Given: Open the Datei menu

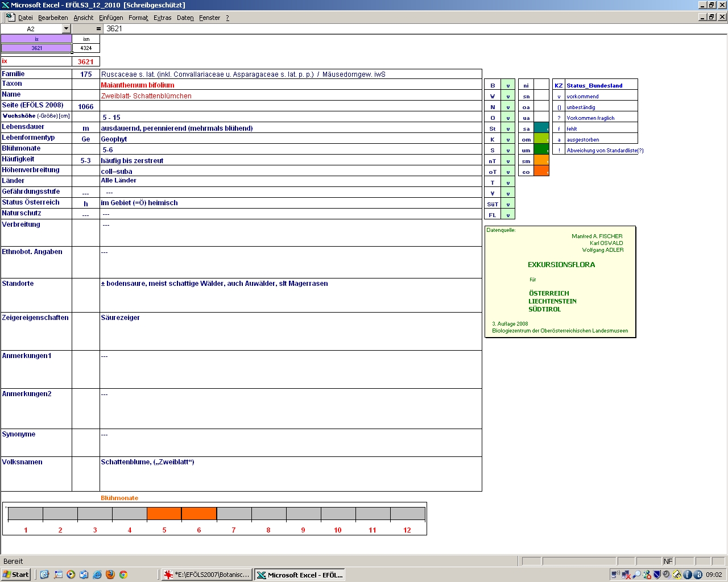Looking at the screenshot, I should pyautogui.click(x=26, y=18).
